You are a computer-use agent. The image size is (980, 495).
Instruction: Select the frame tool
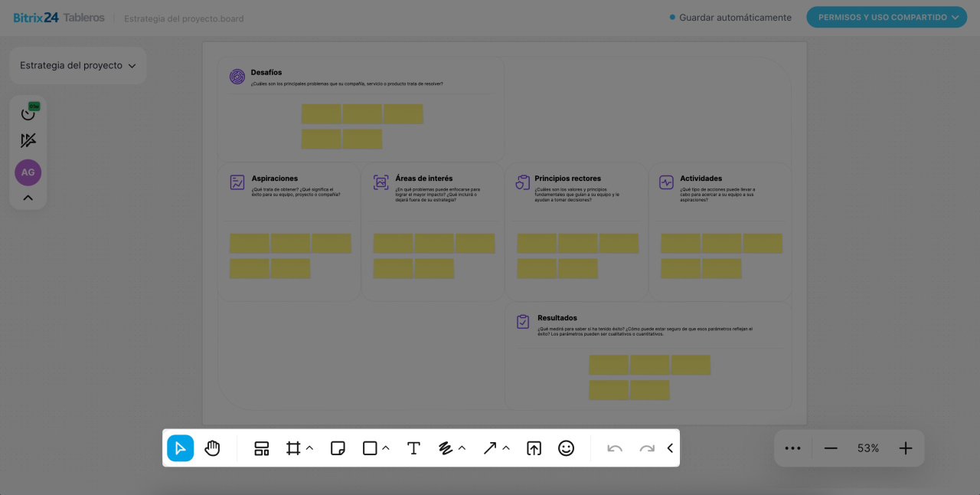coord(293,448)
